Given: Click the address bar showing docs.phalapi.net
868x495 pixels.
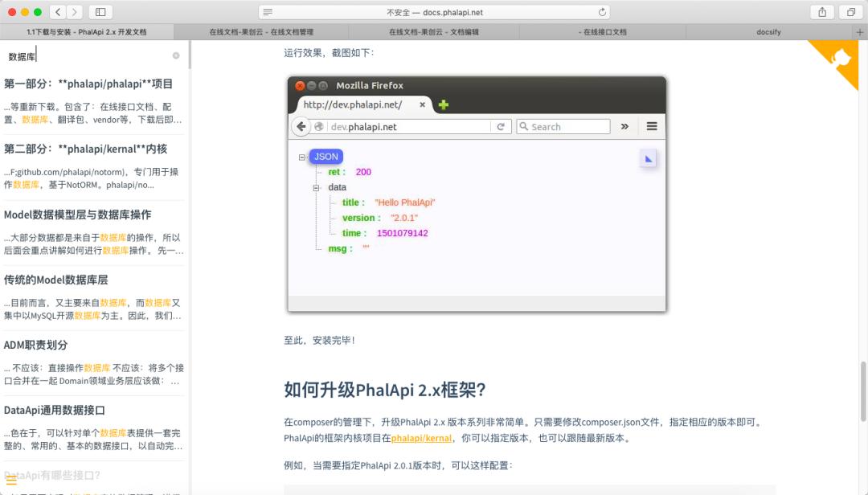Looking at the screenshot, I should click(x=434, y=12).
